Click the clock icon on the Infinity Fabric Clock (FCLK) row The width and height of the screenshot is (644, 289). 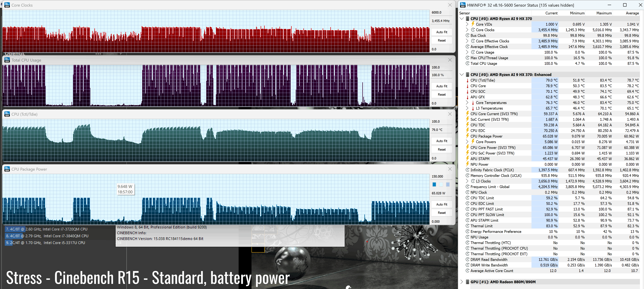468,170
